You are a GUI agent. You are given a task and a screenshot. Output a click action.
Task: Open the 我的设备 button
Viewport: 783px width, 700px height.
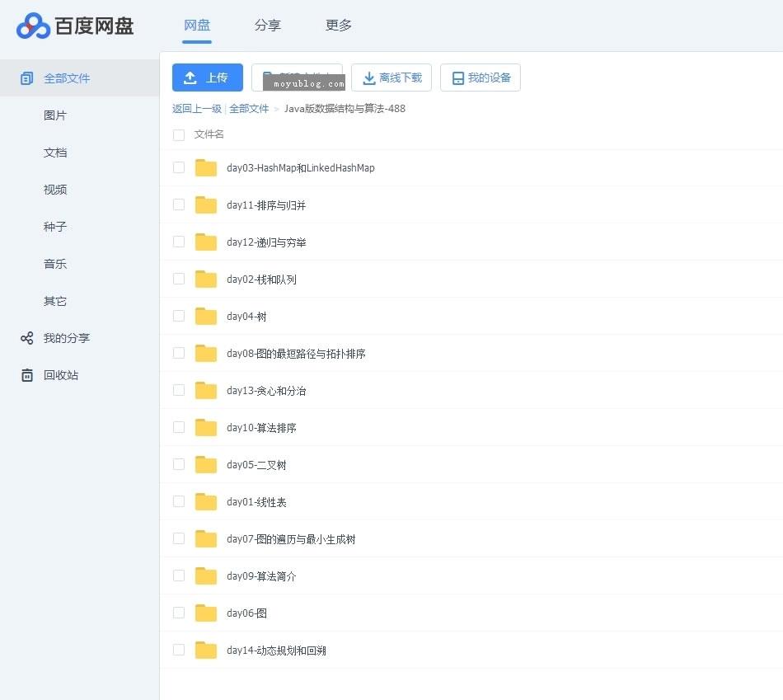tap(481, 78)
